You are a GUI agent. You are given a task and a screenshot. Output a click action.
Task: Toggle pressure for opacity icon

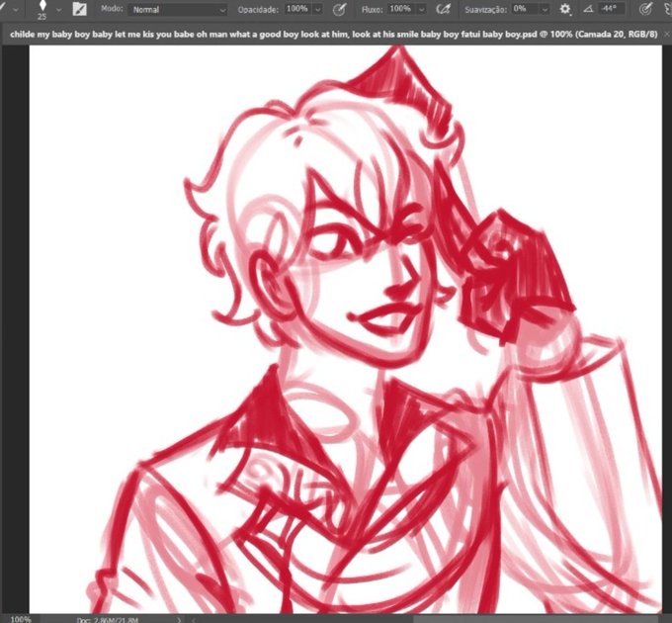pos(339,9)
